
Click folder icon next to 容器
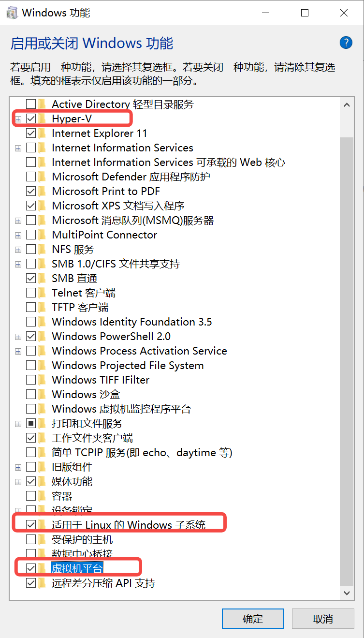(x=43, y=496)
